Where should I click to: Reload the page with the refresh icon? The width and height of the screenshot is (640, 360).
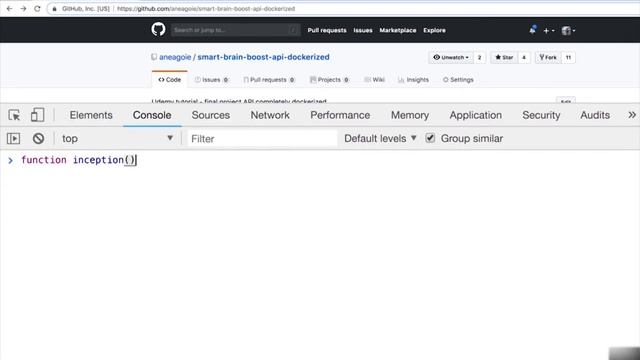(37, 9)
